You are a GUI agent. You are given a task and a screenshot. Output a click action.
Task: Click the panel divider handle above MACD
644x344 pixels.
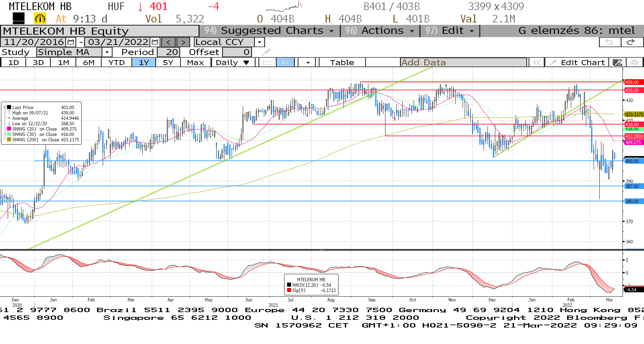pyautogui.click(x=322, y=250)
